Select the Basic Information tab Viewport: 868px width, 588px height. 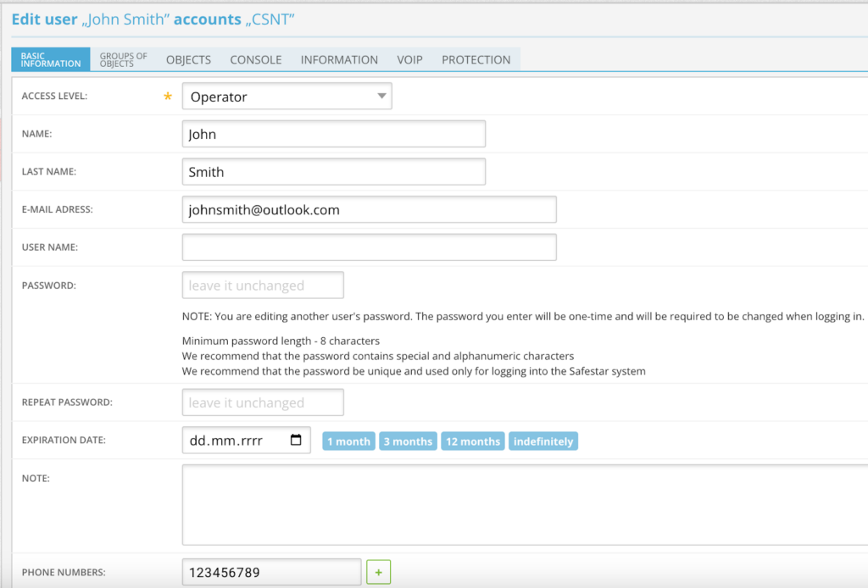[x=51, y=60]
